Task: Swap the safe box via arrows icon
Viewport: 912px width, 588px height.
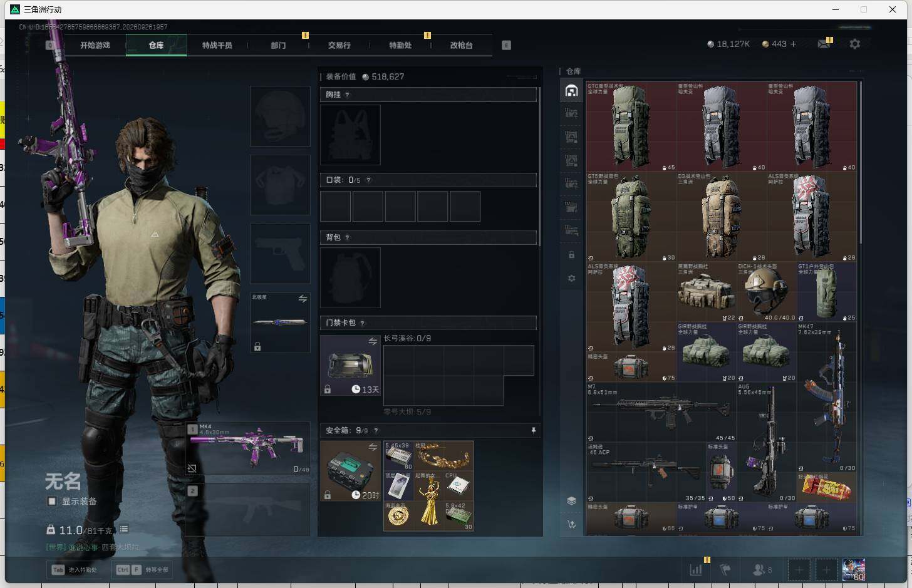Action: pyautogui.click(x=373, y=446)
